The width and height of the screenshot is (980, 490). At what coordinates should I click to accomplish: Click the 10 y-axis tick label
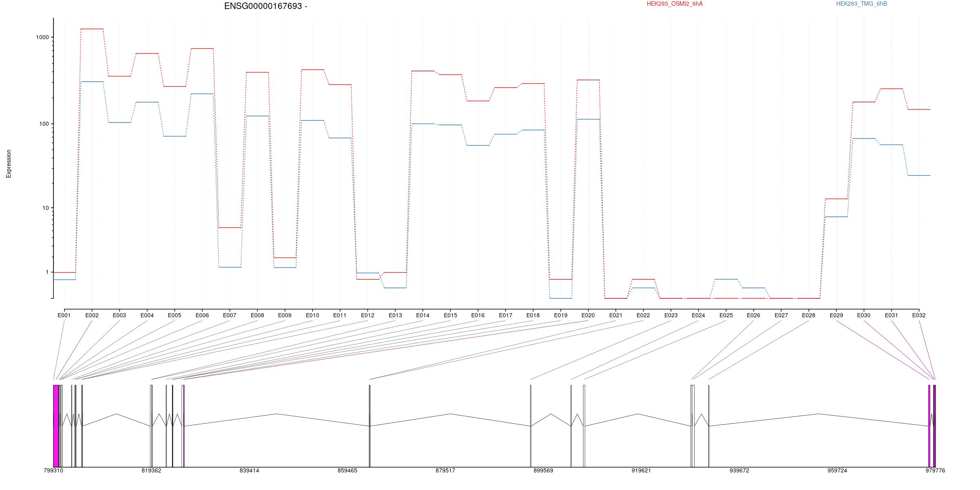pos(46,208)
